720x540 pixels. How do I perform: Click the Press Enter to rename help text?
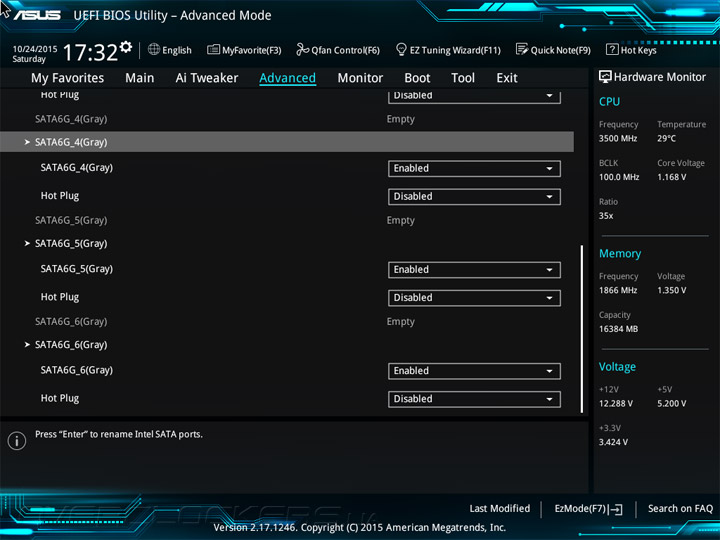pos(118,434)
